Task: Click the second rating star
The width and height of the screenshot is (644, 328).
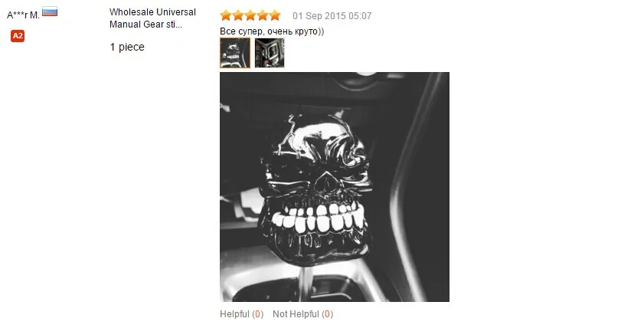Action: click(x=238, y=15)
